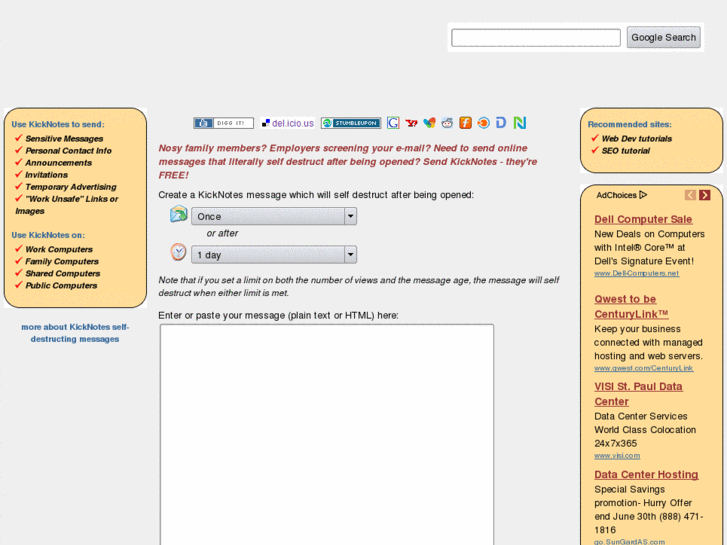Click 'Recommended sites:' heading

[629, 124]
